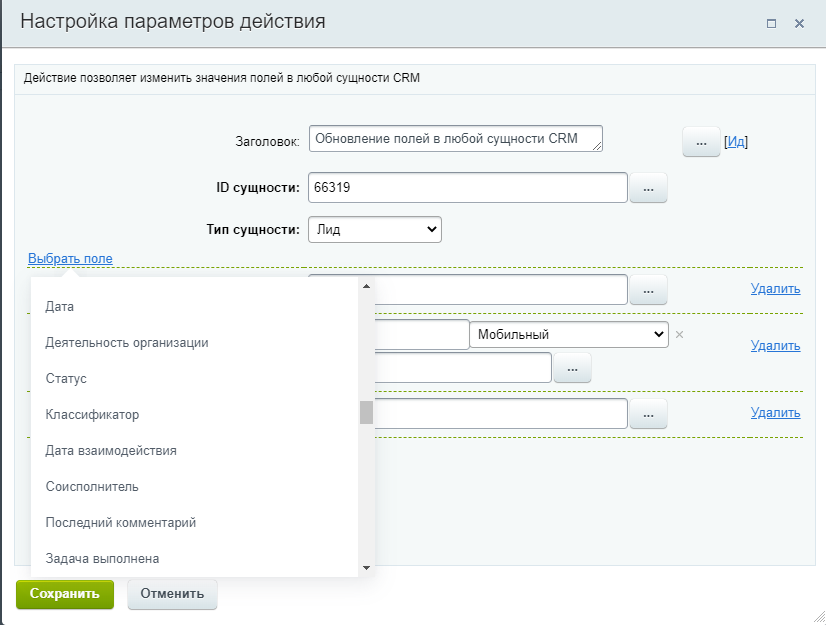The width and height of the screenshot is (826, 625).
Task: Click the ellipsis button next to Заголовок field
Action: tap(700, 142)
